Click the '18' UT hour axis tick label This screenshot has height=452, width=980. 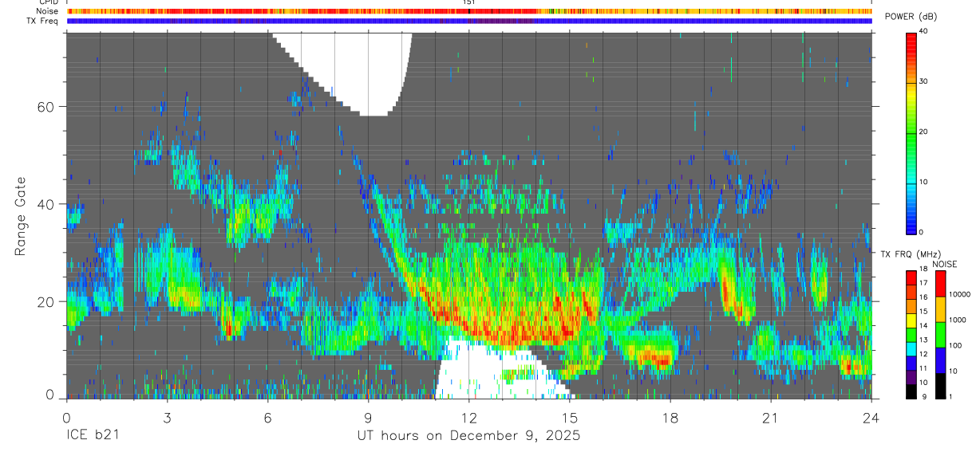pyautogui.click(x=670, y=418)
